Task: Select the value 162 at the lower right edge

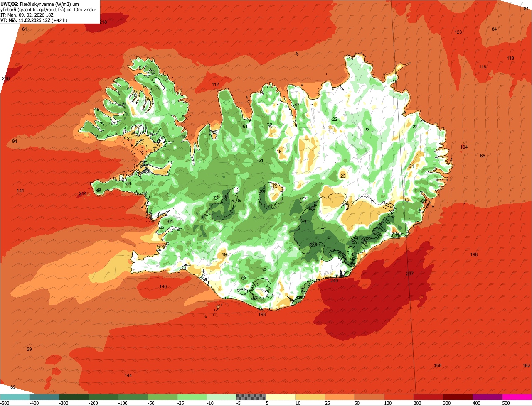Action: pyautogui.click(x=526, y=365)
